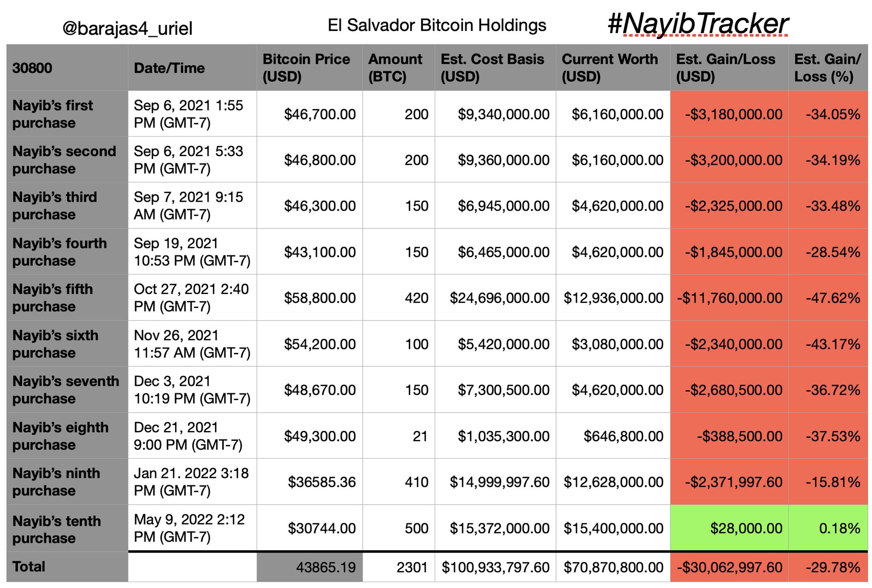Select the $58,800.00 Bitcoin price cell
Image resolution: width=872 pixels, height=588 pixels.
click(320, 298)
